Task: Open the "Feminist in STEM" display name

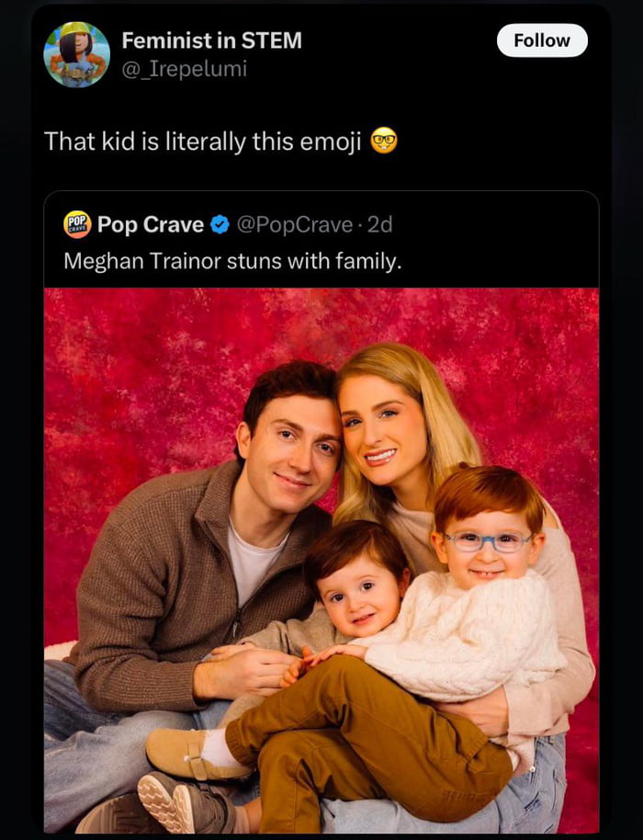Action: coord(211,40)
